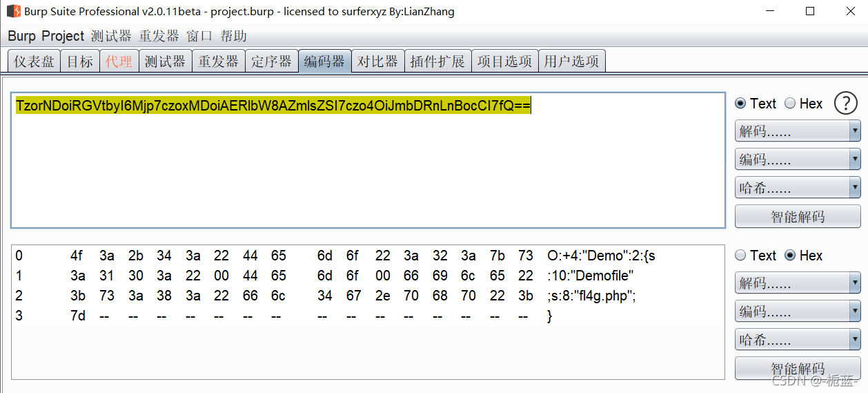Maximize the Burp Suite window
Screen dimensions: 868x393
[x=810, y=11]
